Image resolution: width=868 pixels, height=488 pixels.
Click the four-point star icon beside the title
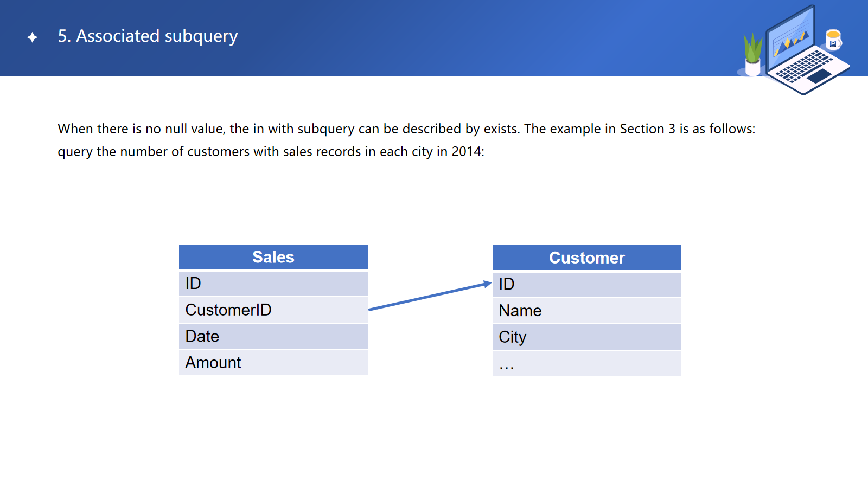tap(33, 37)
